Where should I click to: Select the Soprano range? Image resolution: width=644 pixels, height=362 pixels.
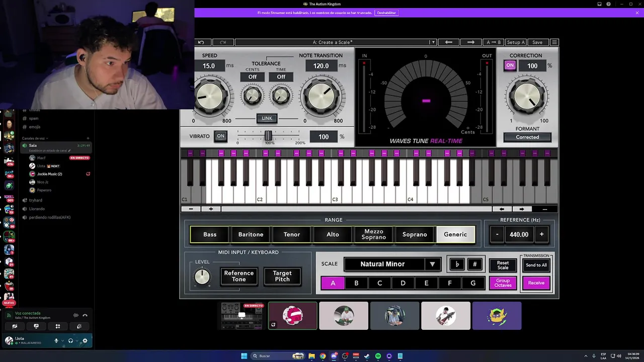point(415,234)
